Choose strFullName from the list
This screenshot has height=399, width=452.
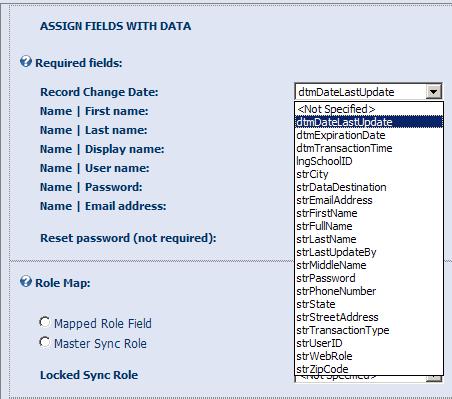coord(369,226)
